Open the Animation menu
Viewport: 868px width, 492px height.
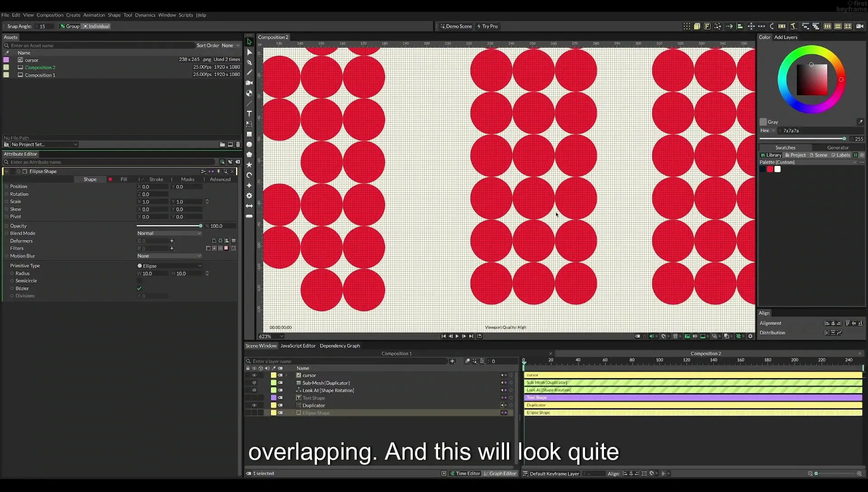[x=94, y=15]
